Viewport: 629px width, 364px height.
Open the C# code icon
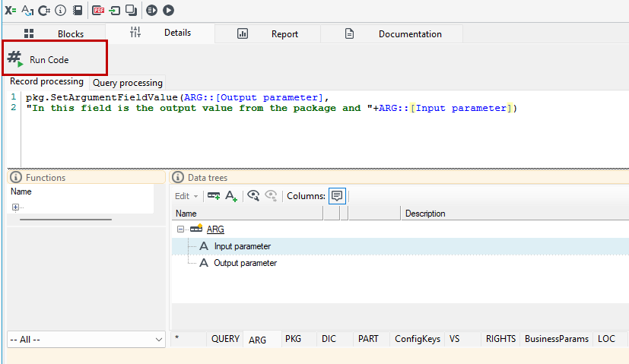point(43,10)
